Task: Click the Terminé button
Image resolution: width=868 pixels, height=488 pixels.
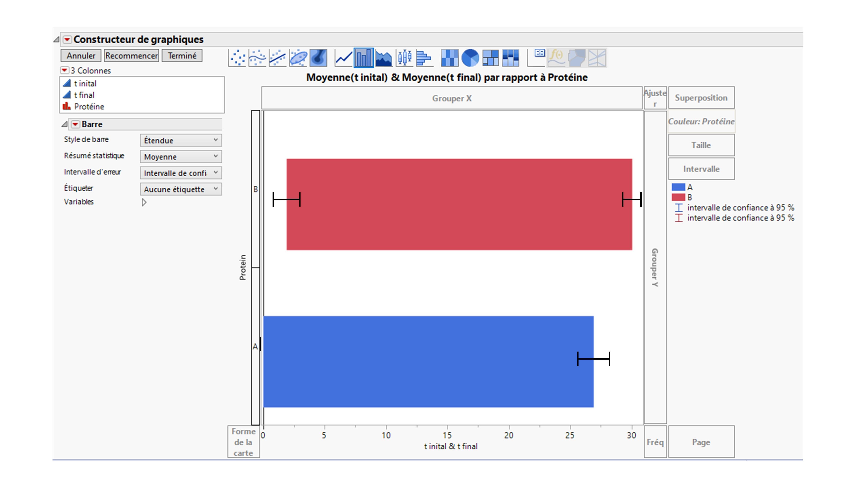Action: 182,55
